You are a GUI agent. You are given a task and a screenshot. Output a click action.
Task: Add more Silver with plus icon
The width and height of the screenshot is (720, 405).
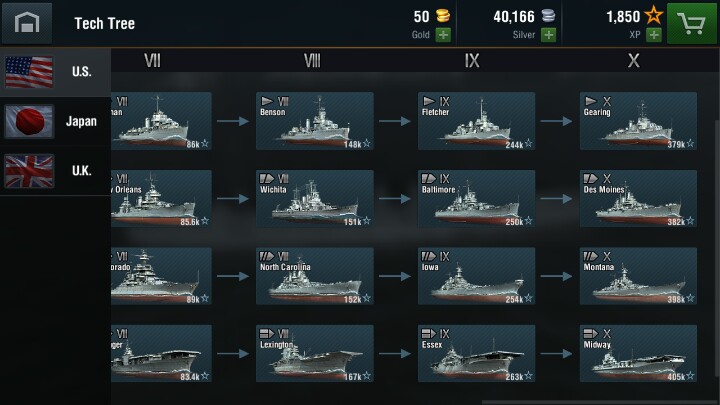548,35
